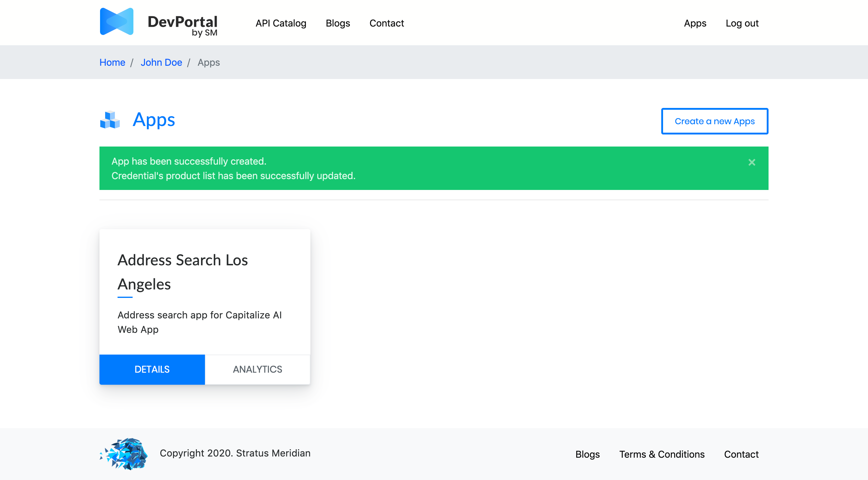
Task: Switch to the ANALYTICS tab on the app card
Action: tap(257, 369)
